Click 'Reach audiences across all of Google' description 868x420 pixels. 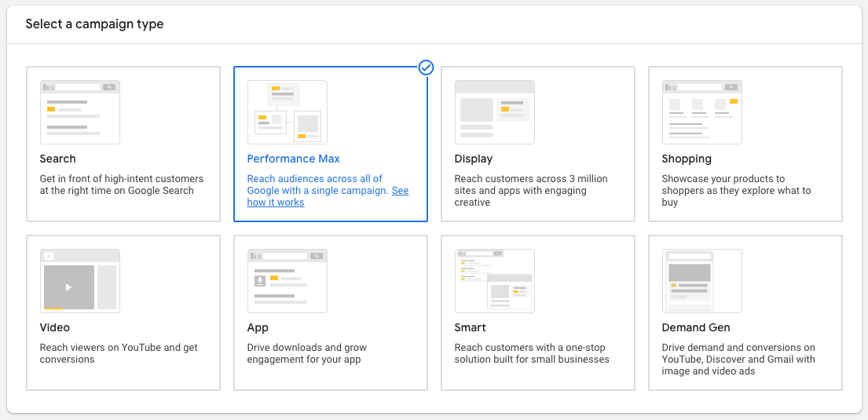(328, 190)
